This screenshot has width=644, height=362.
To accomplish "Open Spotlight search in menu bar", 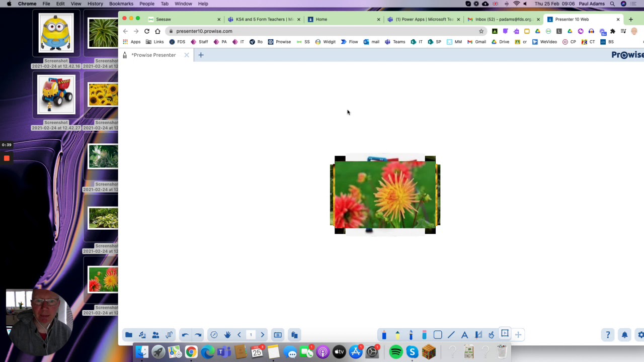I will pyautogui.click(x=612, y=4).
